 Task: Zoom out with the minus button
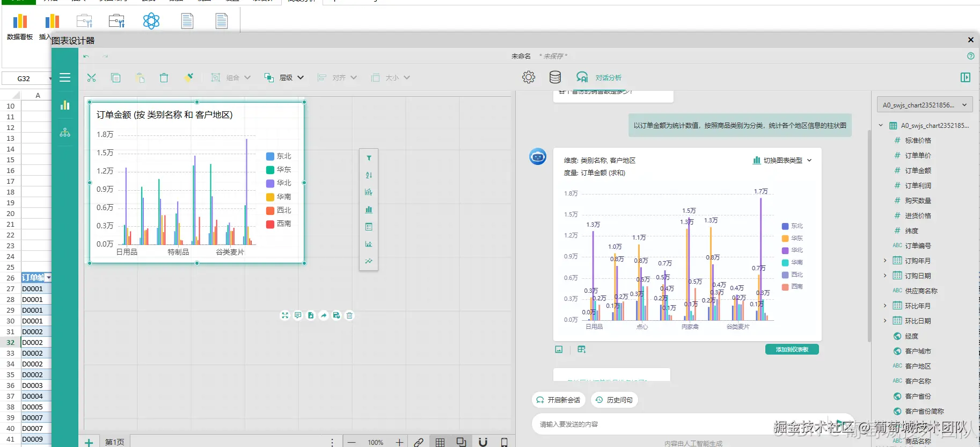(x=352, y=442)
